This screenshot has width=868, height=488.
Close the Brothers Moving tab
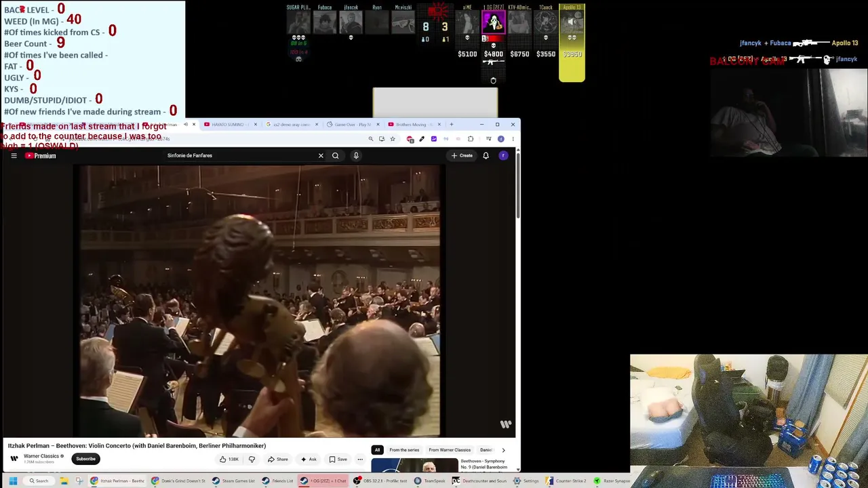[439, 125]
